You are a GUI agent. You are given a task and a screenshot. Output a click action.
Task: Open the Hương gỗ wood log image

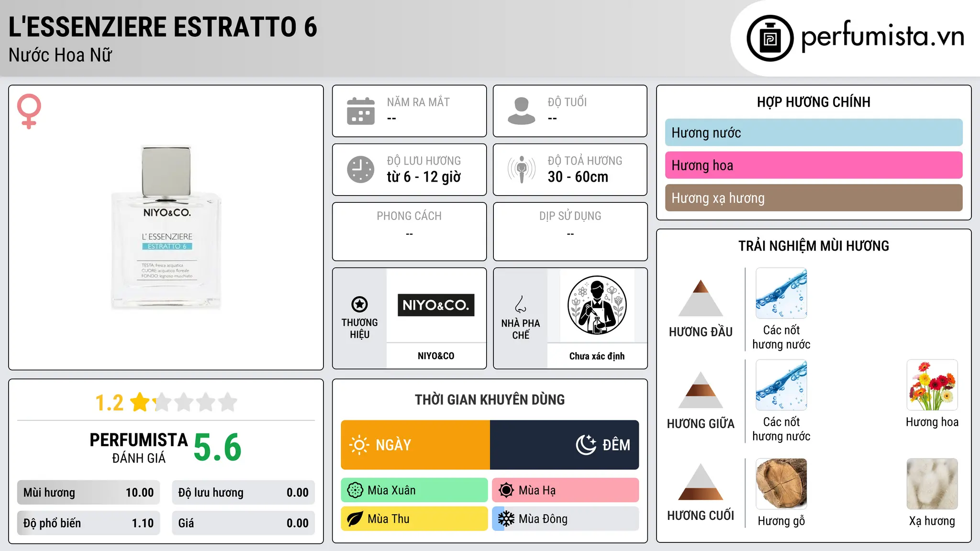781,484
